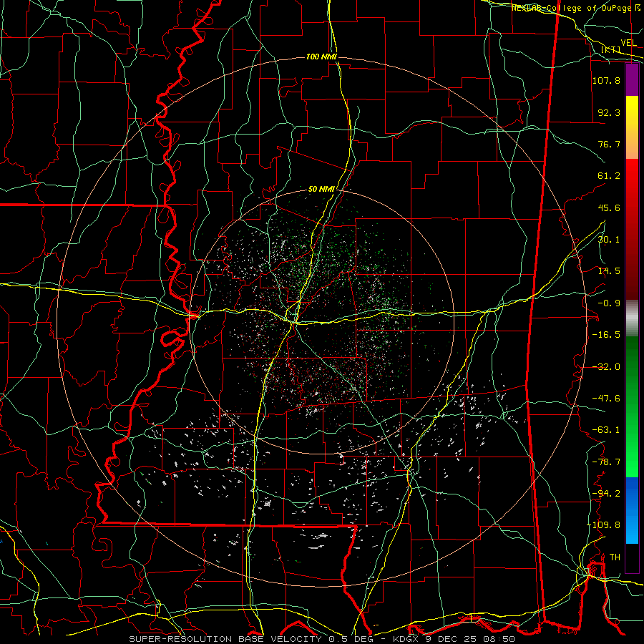The image size is (644, 644).
Task: Click the -16.5 velocity scale value
Action: tap(606, 335)
